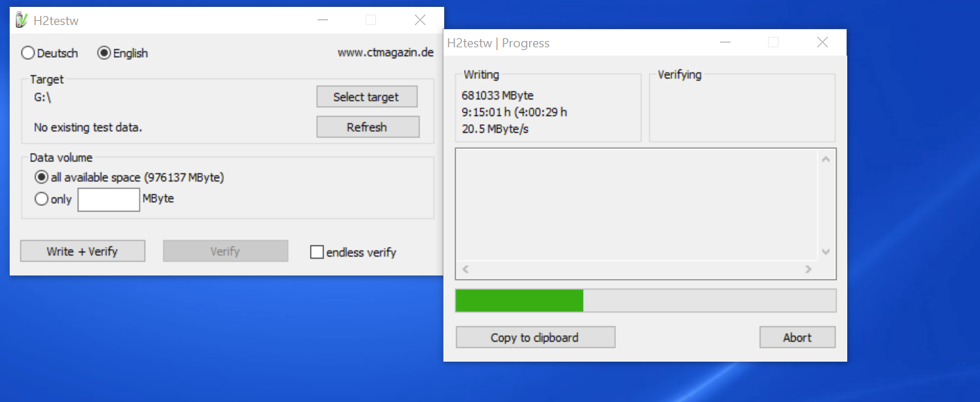Click the greyed Verify button
Screen dimensions: 980x402
click(x=225, y=251)
